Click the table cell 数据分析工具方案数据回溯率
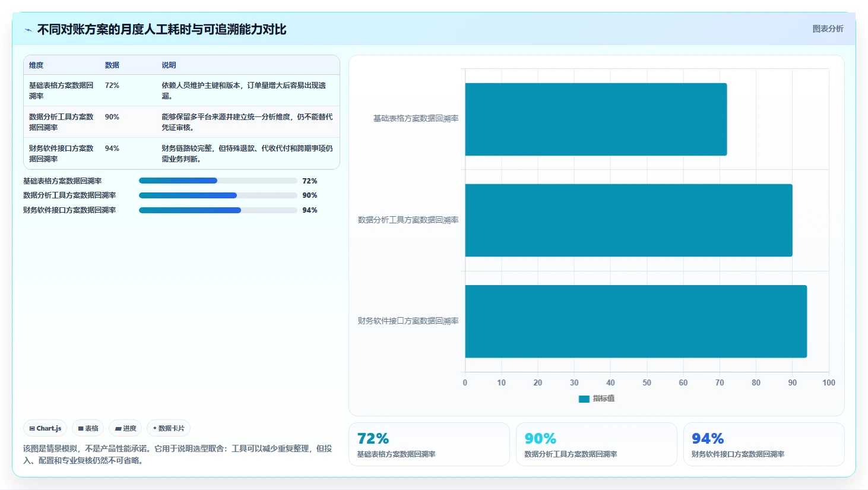This screenshot has height=490, width=868. point(62,122)
